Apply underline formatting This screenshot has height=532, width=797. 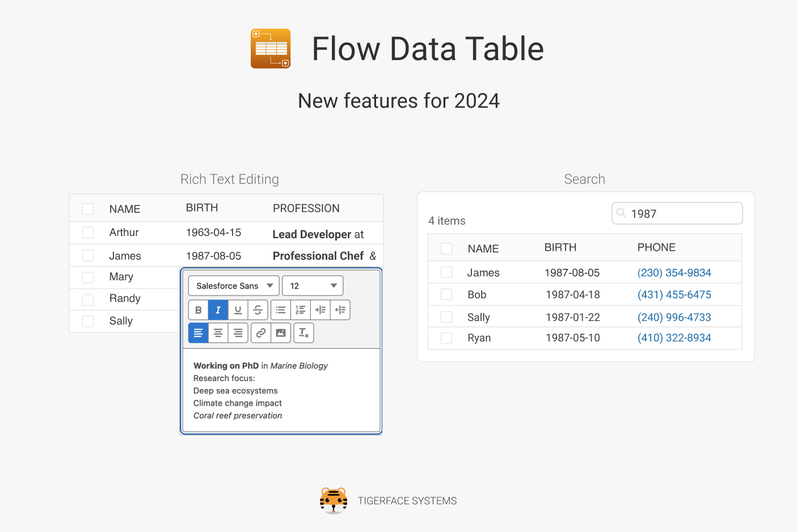tap(238, 310)
